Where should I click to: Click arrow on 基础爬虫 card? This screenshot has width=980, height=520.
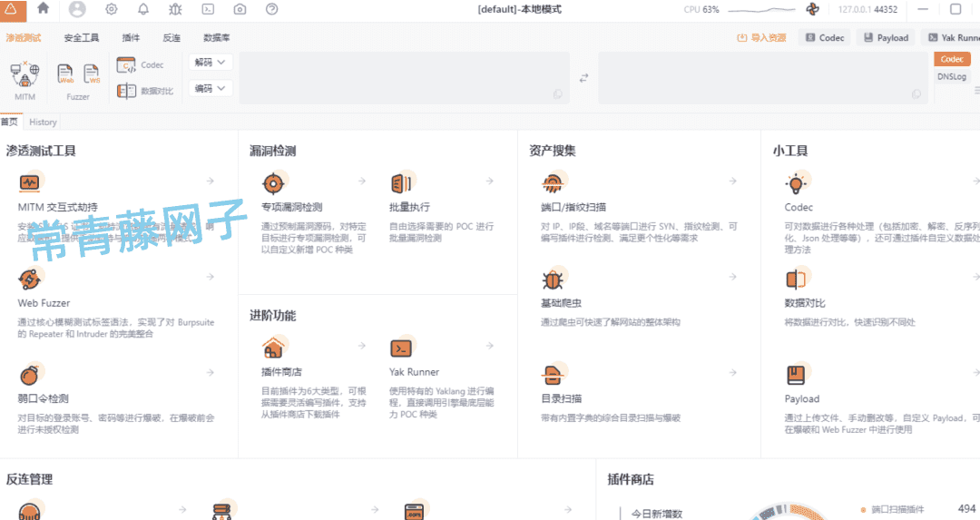tap(732, 276)
